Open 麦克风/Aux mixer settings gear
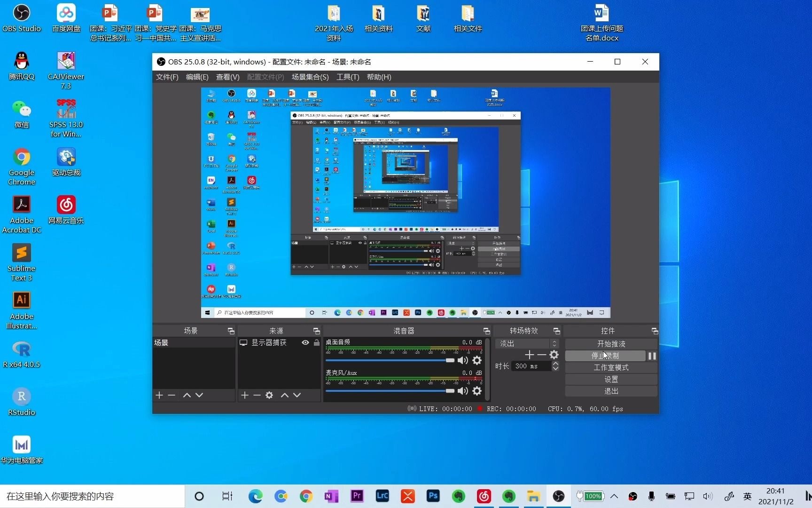 pyautogui.click(x=477, y=391)
